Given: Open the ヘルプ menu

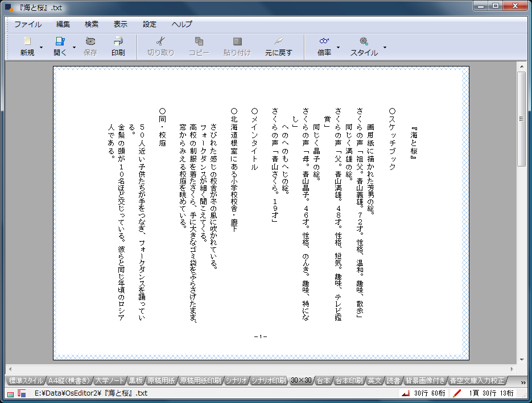Looking at the screenshot, I should (182, 24).
